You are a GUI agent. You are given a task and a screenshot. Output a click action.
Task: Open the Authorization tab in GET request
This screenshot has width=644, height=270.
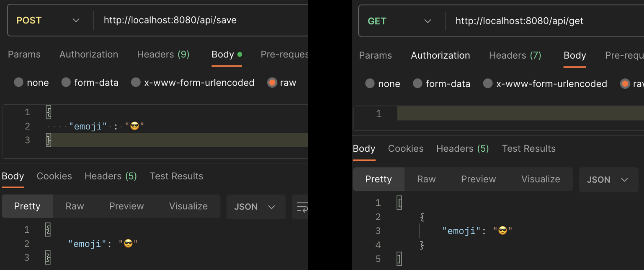(x=440, y=55)
